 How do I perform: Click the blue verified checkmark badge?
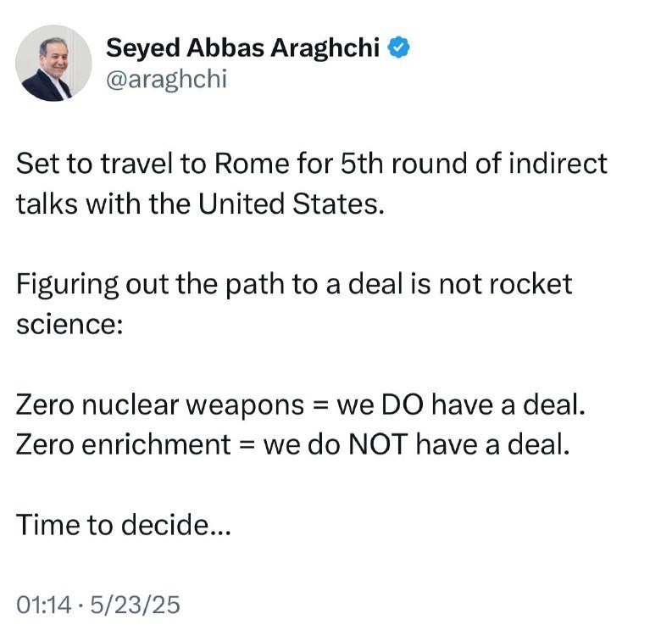[x=398, y=47]
